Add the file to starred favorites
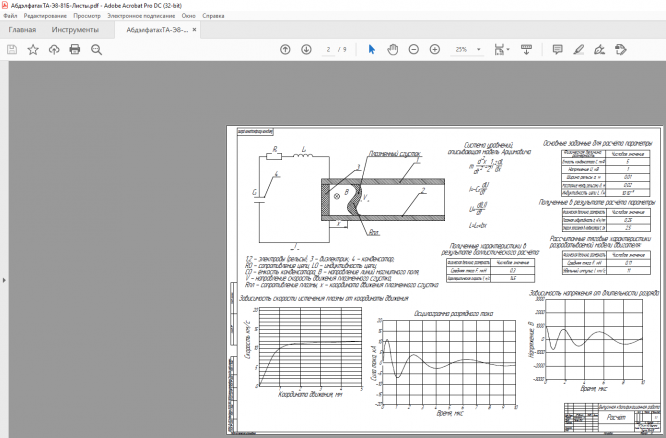This screenshot has height=438, width=666. (33, 49)
